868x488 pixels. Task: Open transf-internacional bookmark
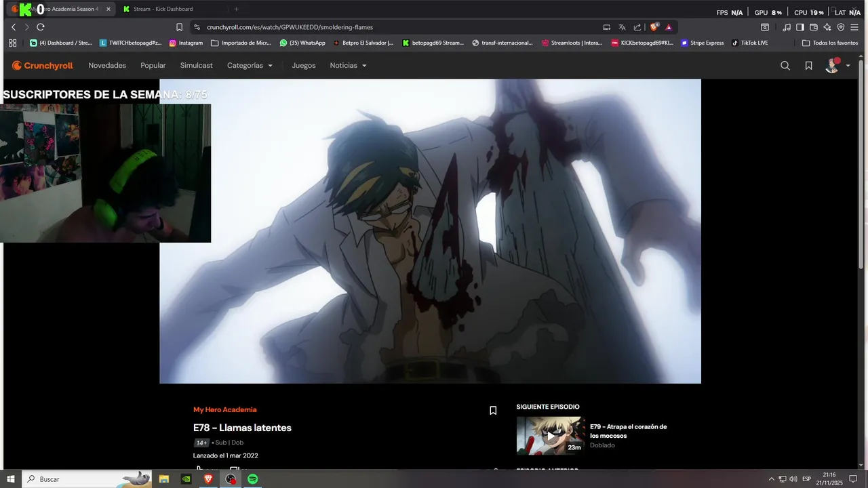[x=502, y=43]
